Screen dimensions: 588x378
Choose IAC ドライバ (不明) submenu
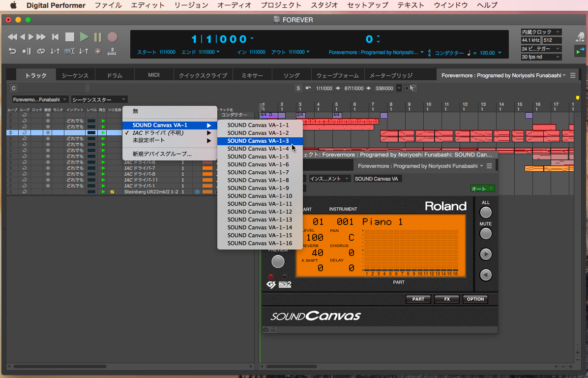[170, 133]
